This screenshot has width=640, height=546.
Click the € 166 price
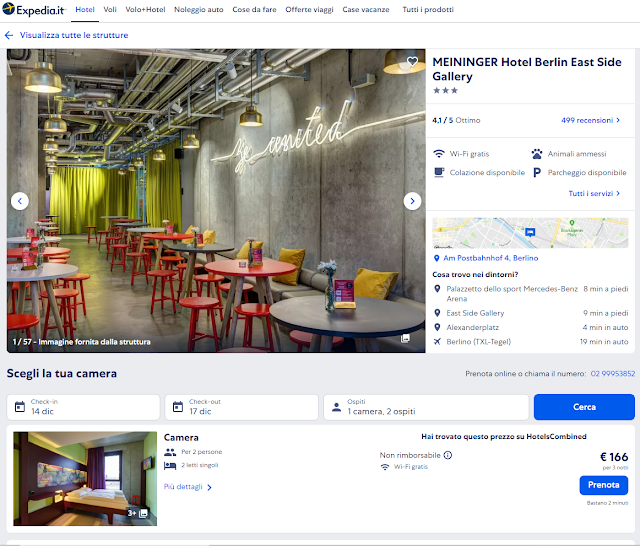click(614, 457)
